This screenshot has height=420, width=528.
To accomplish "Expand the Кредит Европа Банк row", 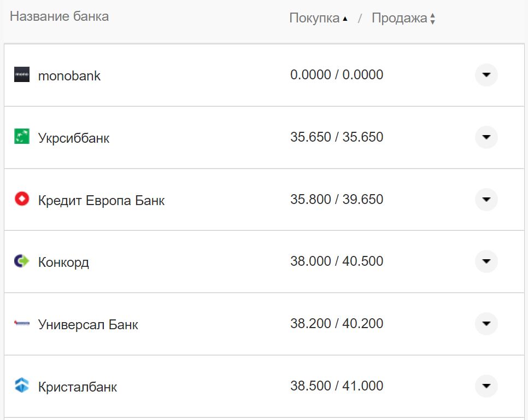I will [485, 199].
